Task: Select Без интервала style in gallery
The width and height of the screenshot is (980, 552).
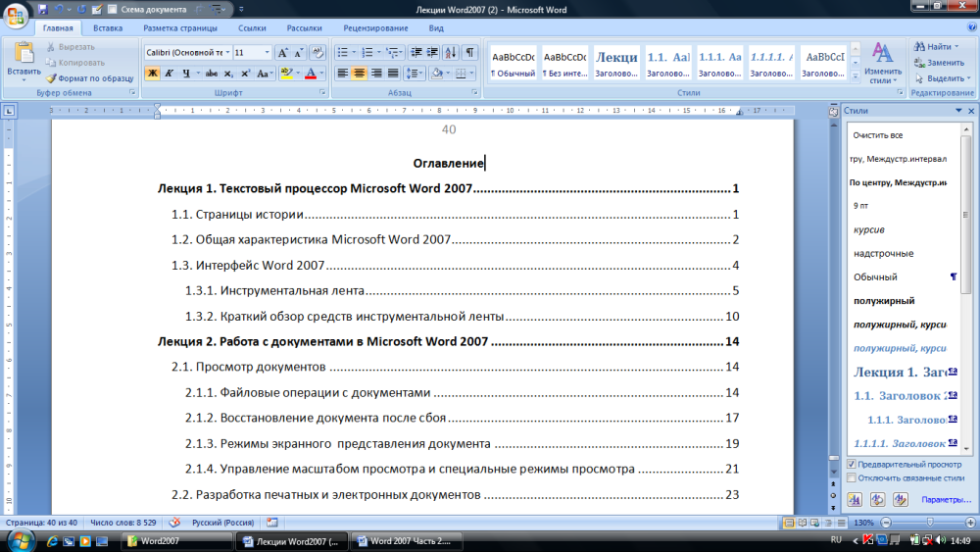Action: [565, 63]
